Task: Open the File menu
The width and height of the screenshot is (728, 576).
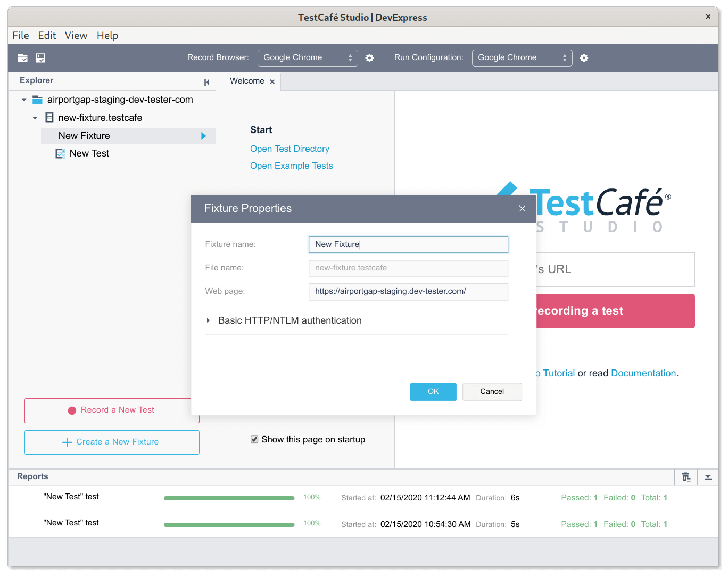Action: (x=21, y=36)
